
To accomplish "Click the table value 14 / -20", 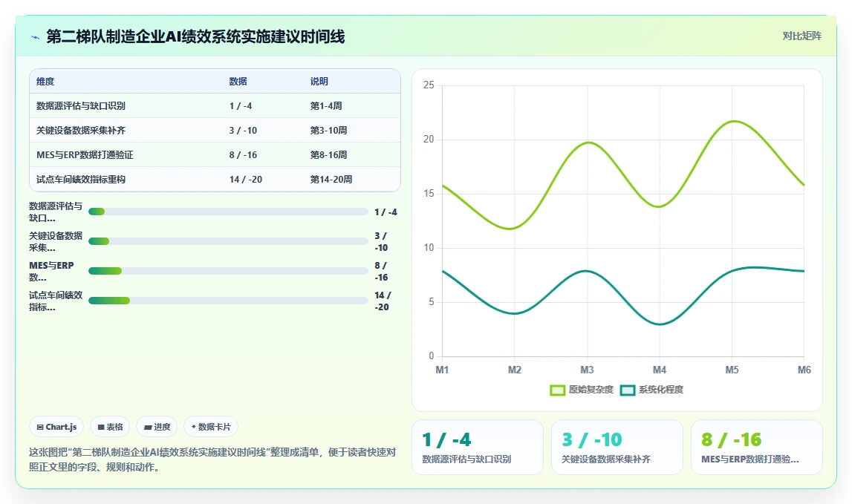I will pyautogui.click(x=246, y=179).
